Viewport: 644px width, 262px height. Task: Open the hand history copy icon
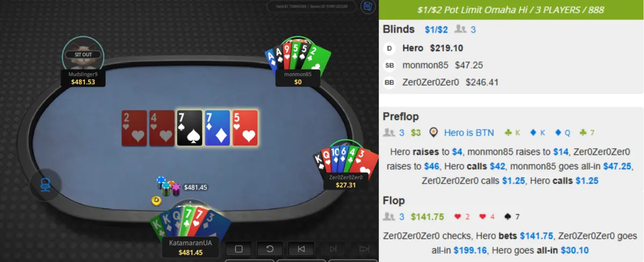(368, 7)
